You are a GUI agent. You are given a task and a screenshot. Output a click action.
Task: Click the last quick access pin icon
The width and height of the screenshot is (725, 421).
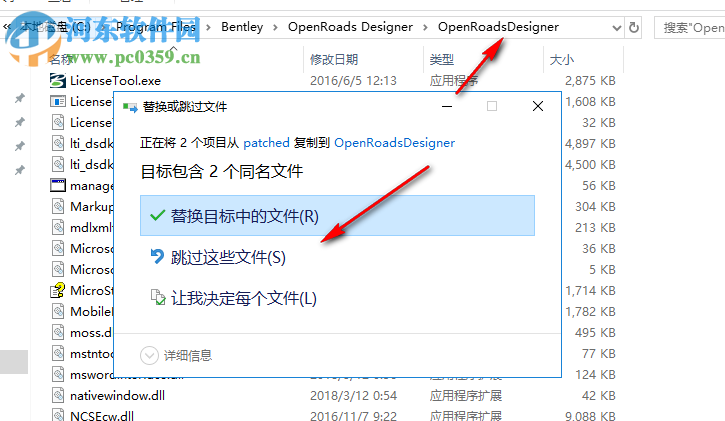pyautogui.click(x=19, y=170)
